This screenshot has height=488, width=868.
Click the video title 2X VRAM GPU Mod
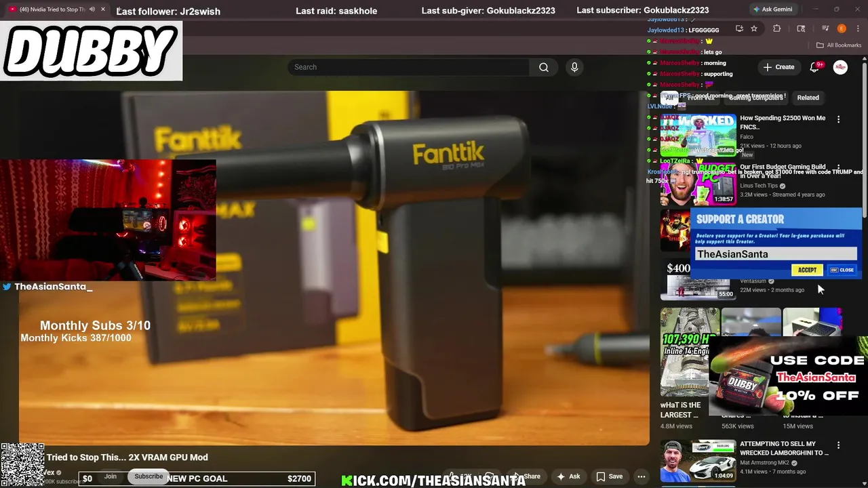tap(127, 457)
